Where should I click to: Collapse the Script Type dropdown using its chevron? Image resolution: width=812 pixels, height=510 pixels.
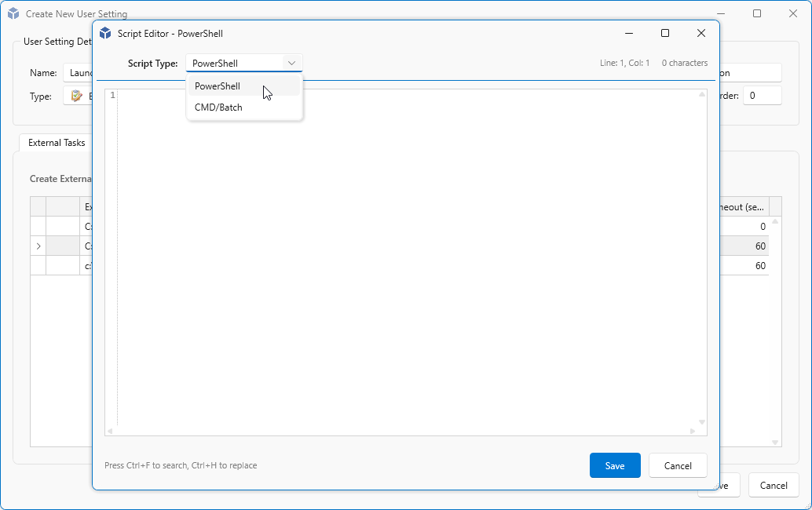(291, 64)
